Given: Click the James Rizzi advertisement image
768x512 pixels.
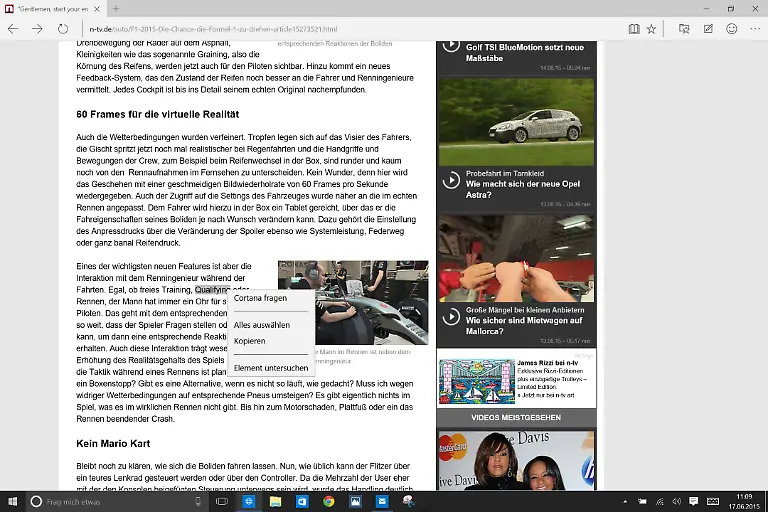Looking at the screenshot, I should (477, 382).
